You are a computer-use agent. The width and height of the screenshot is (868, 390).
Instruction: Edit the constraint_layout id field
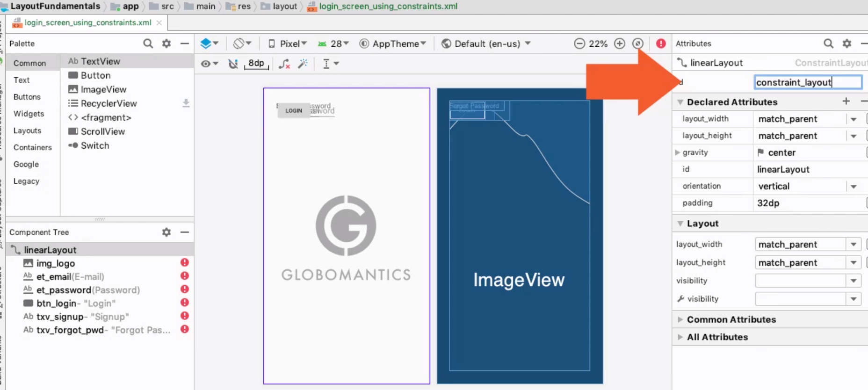[x=808, y=82]
